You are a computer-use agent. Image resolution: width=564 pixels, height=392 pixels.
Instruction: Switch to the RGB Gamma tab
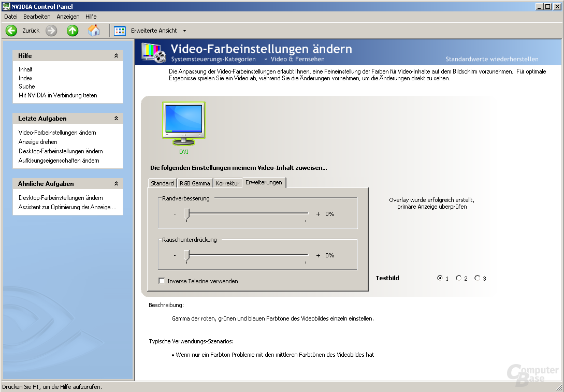coord(195,183)
